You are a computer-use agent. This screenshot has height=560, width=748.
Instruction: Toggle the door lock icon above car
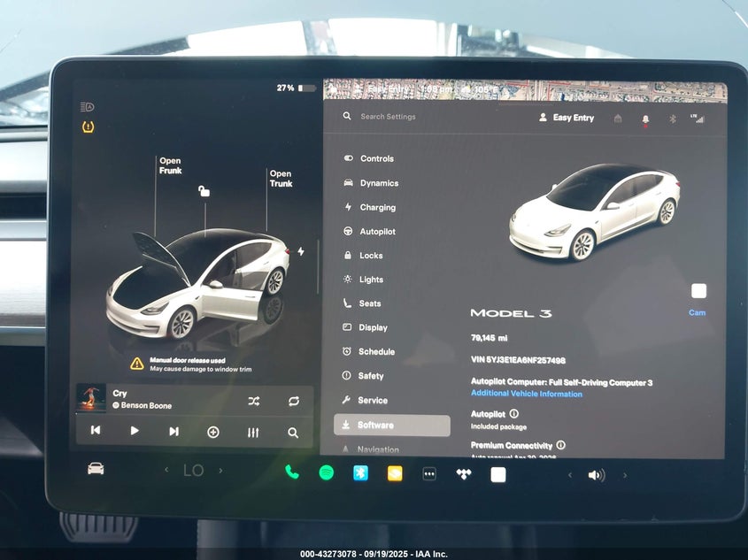(x=204, y=191)
